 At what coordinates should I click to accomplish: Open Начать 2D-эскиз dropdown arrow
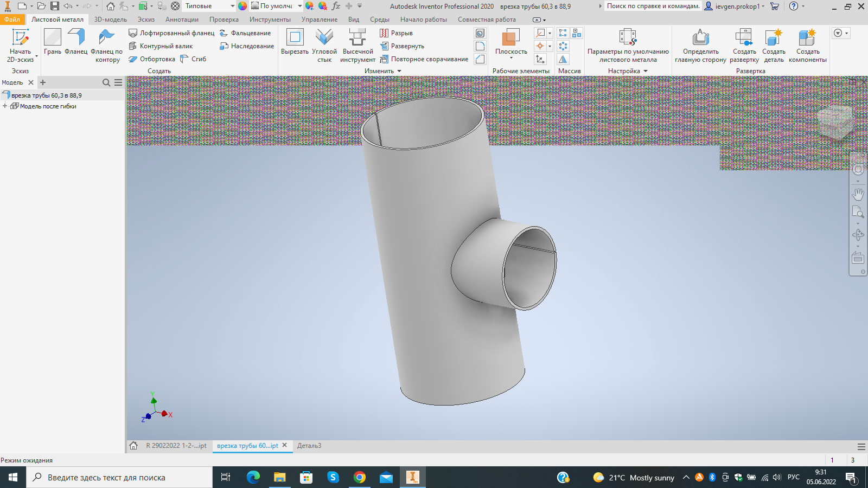[36, 56]
